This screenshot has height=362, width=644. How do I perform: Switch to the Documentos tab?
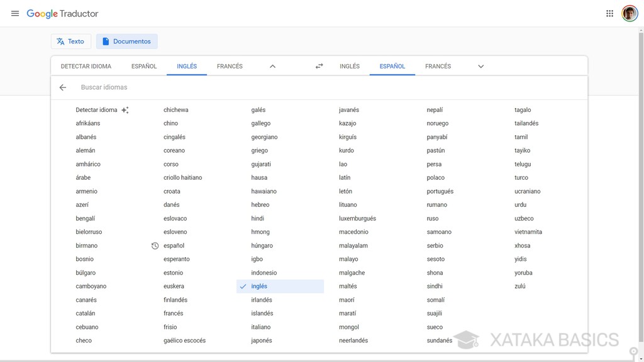[127, 41]
